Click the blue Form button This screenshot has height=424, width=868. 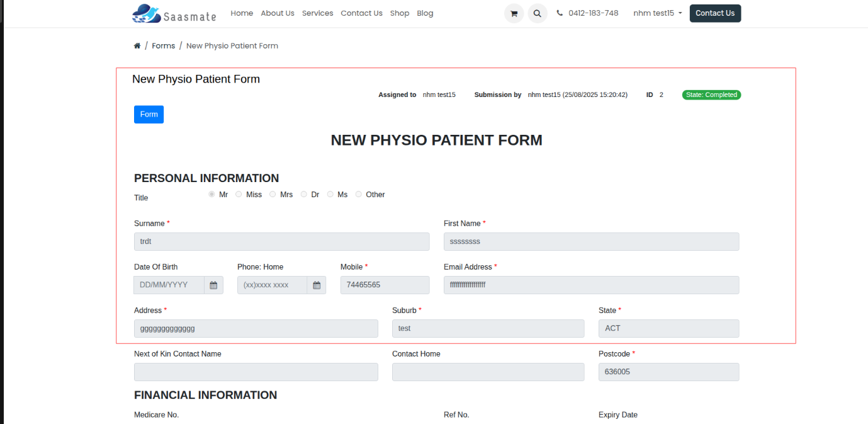coord(149,115)
